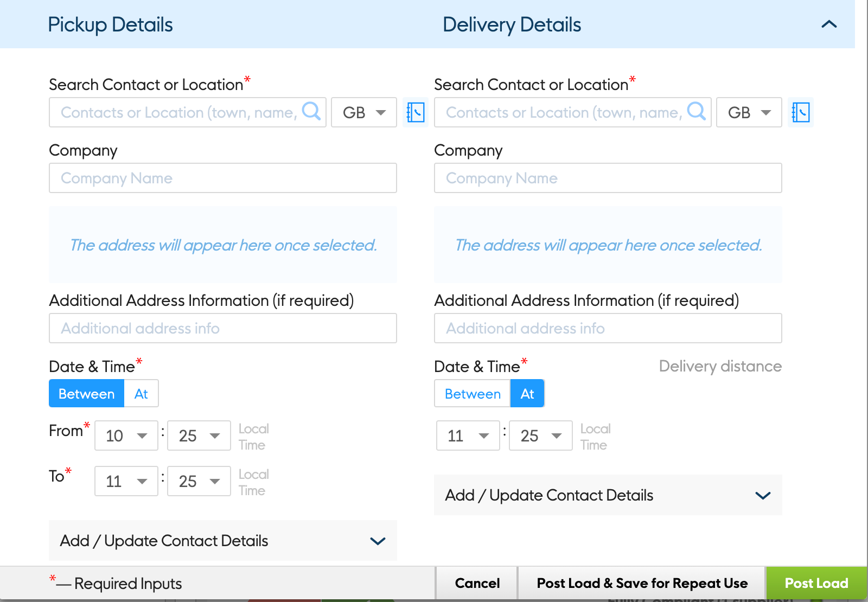Screen dimensions: 868x602
Task: Click the pickup search magnifier icon
Action: 311,111
